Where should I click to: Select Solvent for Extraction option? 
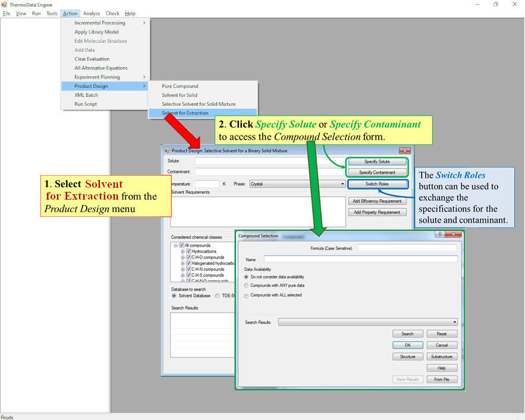point(203,113)
